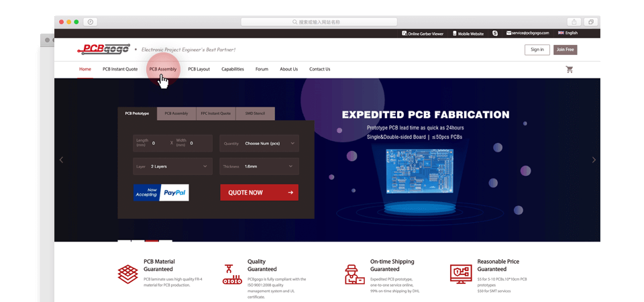Open PCB Assembly in the navigation menu
644x302 pixels.
(163, 69)
